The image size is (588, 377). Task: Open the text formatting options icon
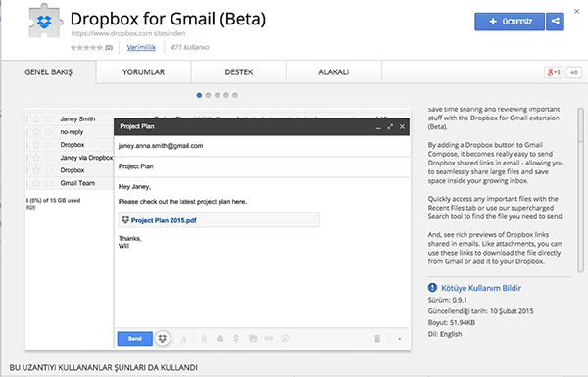184,339
